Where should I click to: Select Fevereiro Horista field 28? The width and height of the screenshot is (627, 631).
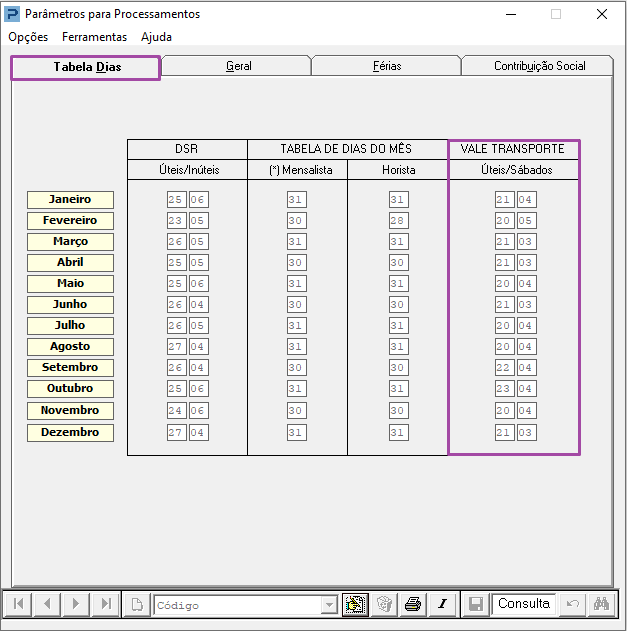tap(399, 221)
